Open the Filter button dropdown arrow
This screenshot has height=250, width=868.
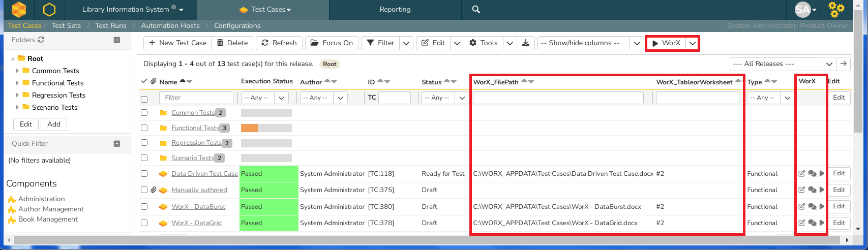pos(406,43)
